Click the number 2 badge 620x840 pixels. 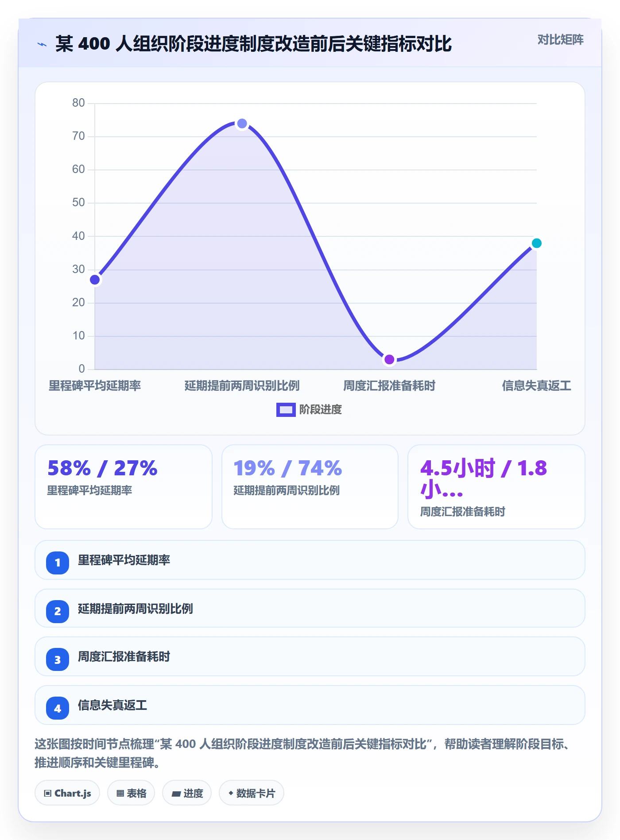[x=58, y=612]
